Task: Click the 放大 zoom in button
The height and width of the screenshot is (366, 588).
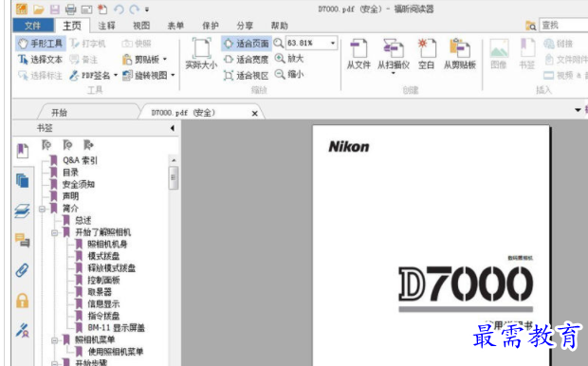Action: click(x=289, y=59)
